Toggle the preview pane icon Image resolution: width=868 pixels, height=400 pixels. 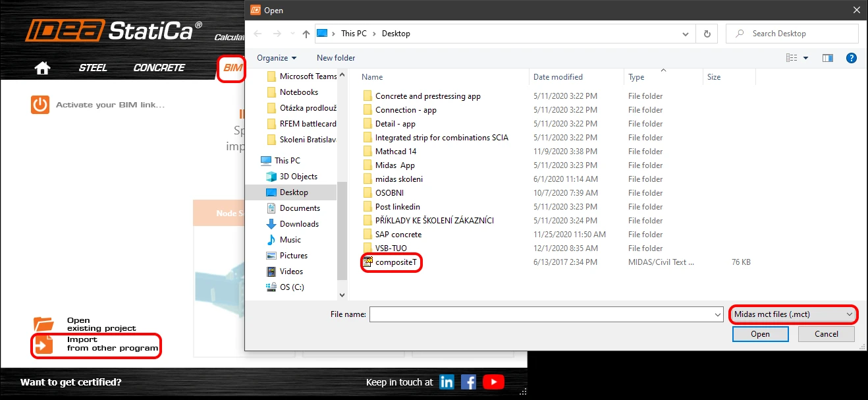click(828, 58)
